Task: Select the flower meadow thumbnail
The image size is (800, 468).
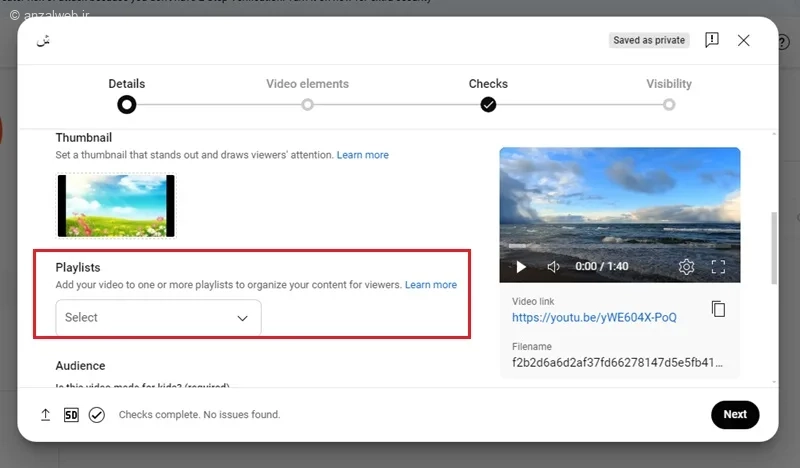Action: [x=116, y=206]
